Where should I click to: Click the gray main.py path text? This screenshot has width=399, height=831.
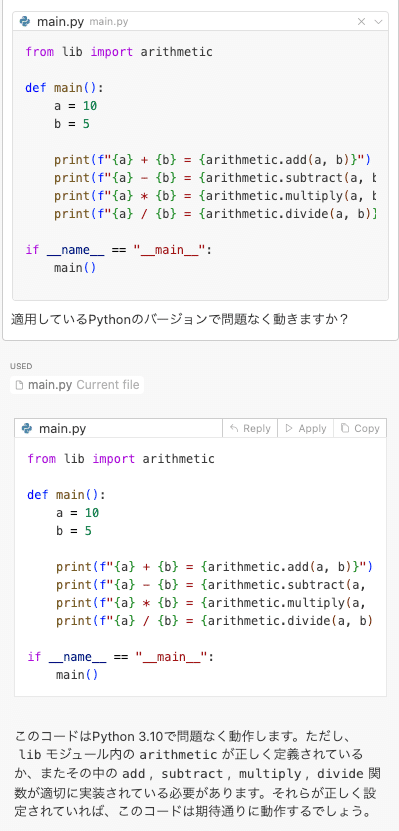(x=109, y=22)
